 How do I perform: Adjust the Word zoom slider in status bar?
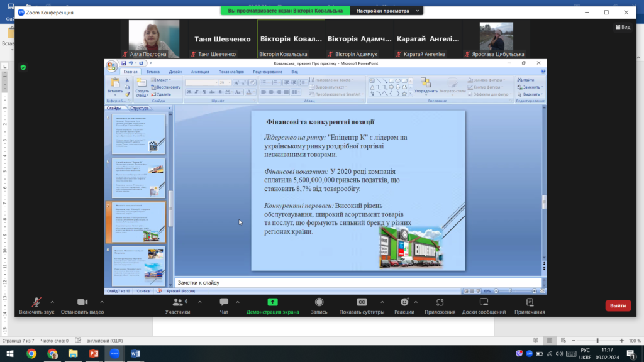[x=597, y=341]
